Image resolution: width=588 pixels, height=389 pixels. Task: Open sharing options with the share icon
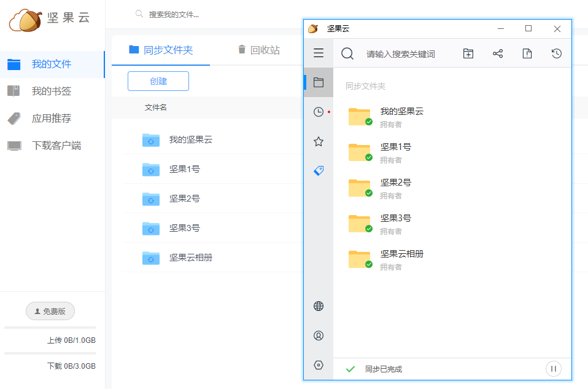click(497, 53)
